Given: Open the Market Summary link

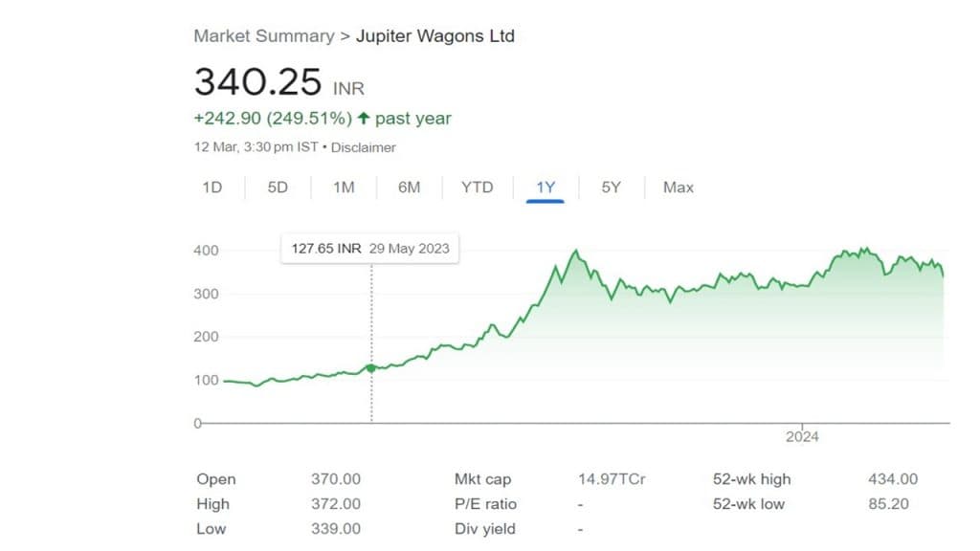Looking at the screenshot, I should 262,36.
